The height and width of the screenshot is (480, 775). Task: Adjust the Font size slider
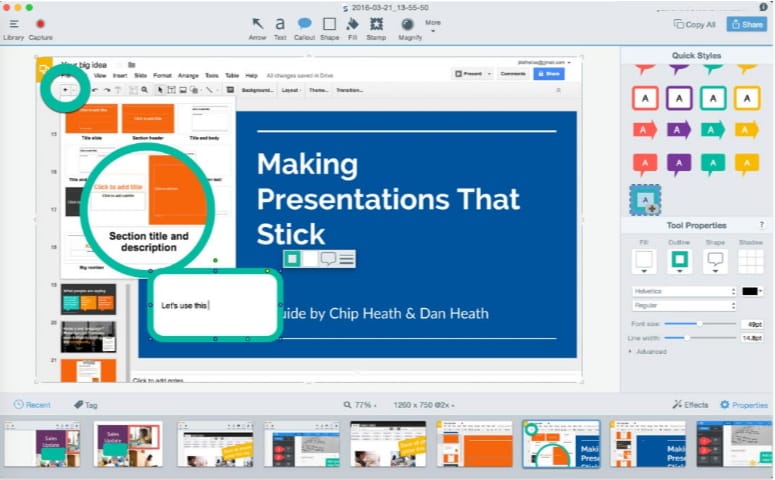[x=699, y=324]
